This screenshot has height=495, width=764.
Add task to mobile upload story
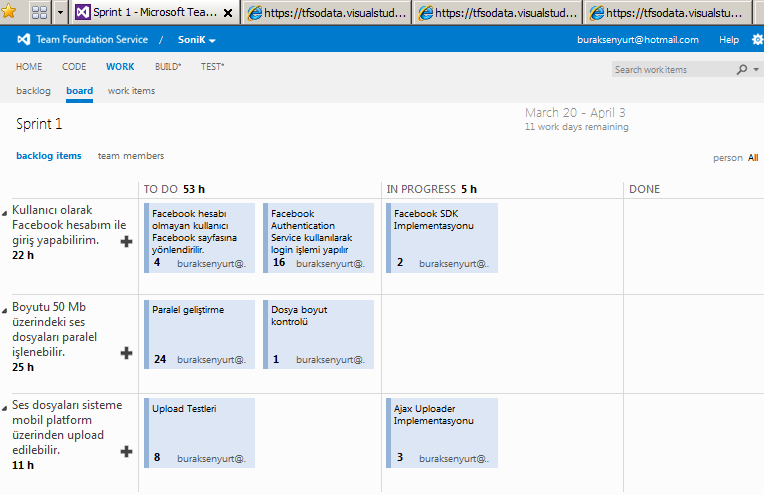pyautogui.click(x=127, y=452)
